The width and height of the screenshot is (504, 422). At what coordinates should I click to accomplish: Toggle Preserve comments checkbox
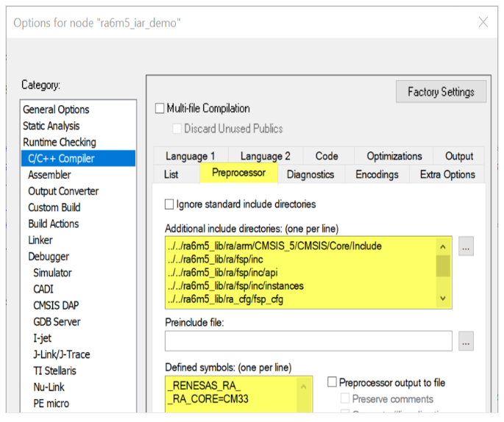tap(345, 398)
